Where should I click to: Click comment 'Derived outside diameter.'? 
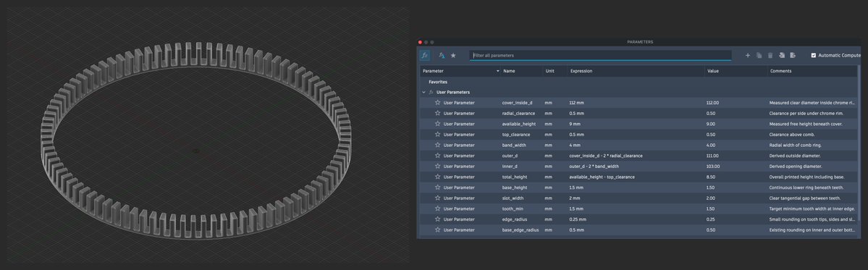point(794,156)
